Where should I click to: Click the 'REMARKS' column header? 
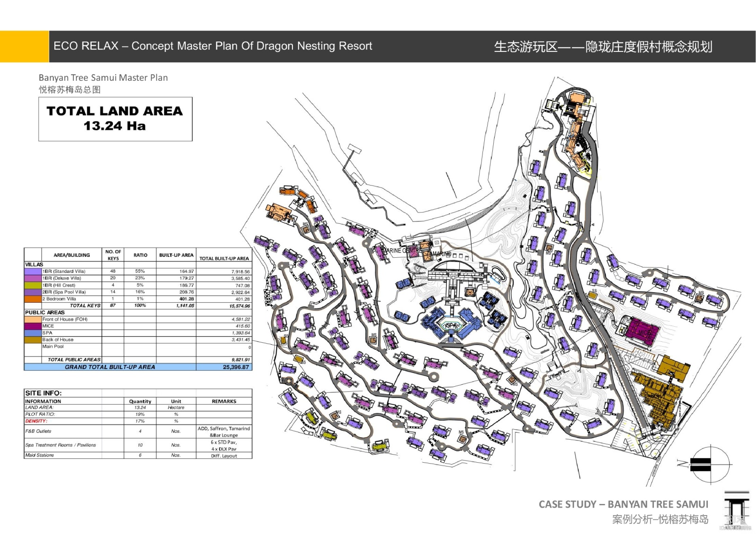[224, 401]
